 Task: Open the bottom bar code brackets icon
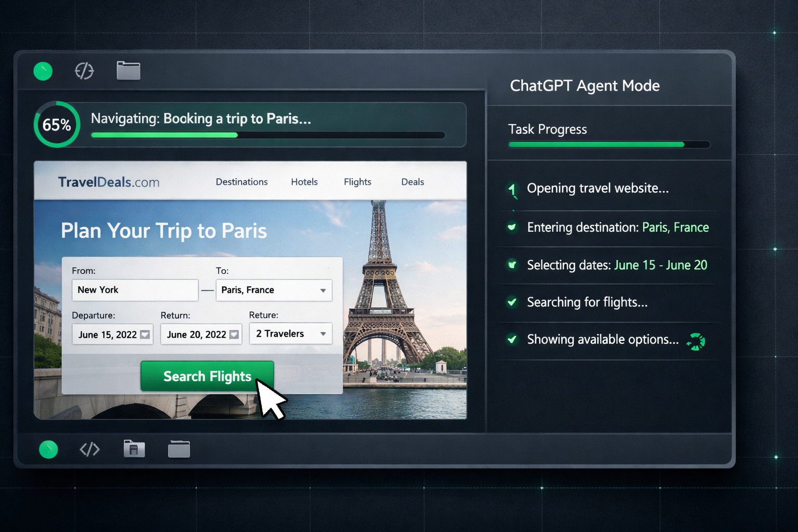pyautogui.click(x=89, y=449)
